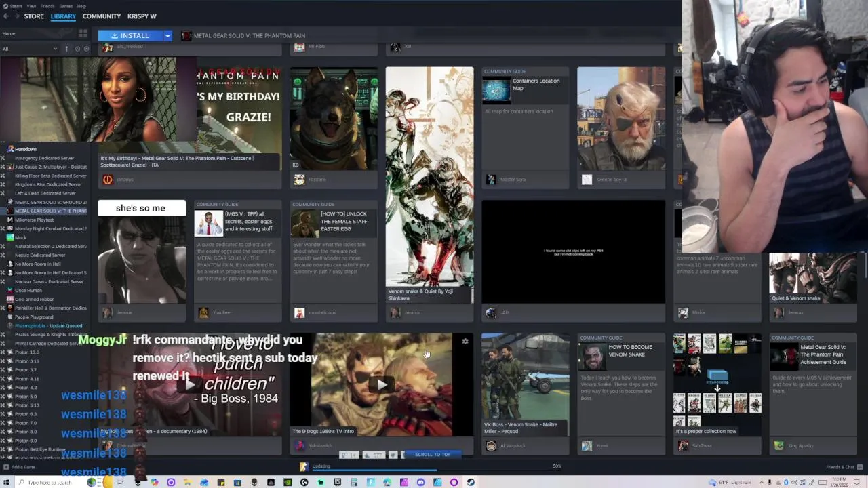Open the View menu
Viewport: 868px width, 488px height.
(x=31, y=6)
